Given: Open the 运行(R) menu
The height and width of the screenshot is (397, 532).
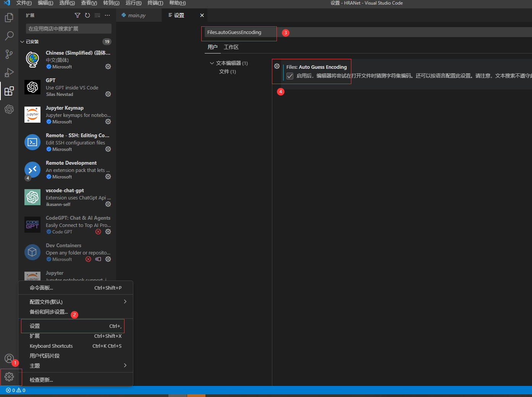Looking at the screenshot, I should point(133,3).
